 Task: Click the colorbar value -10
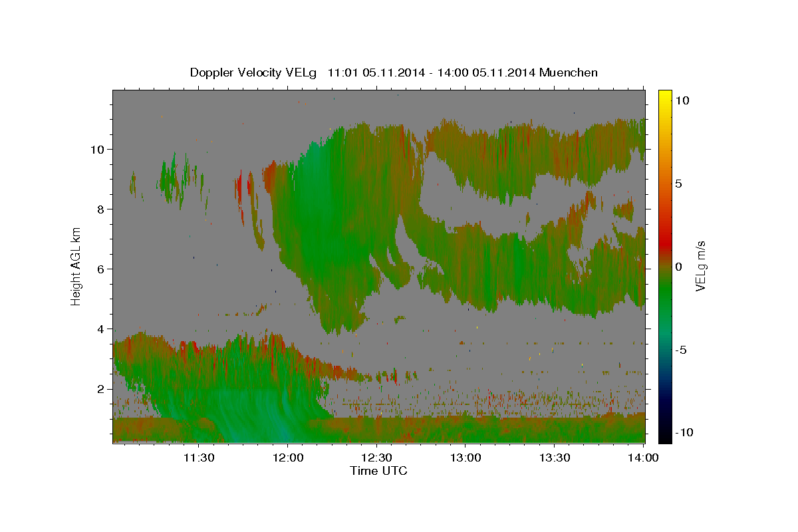[684, 433]
